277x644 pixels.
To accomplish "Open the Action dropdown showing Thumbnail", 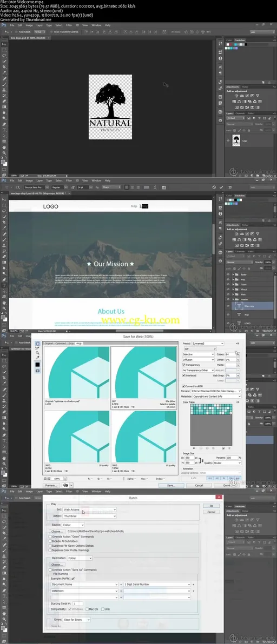I will pyautogui.click(x=90, y=516).
